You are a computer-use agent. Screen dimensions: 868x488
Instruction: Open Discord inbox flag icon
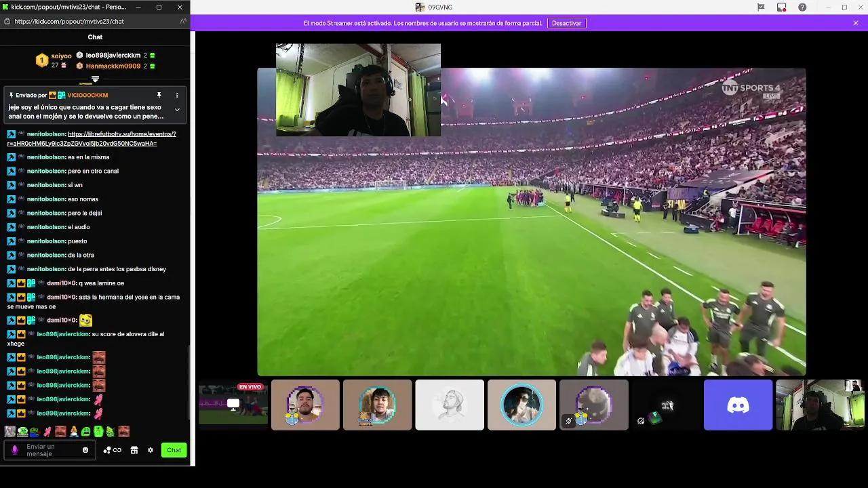coord(761,7)
